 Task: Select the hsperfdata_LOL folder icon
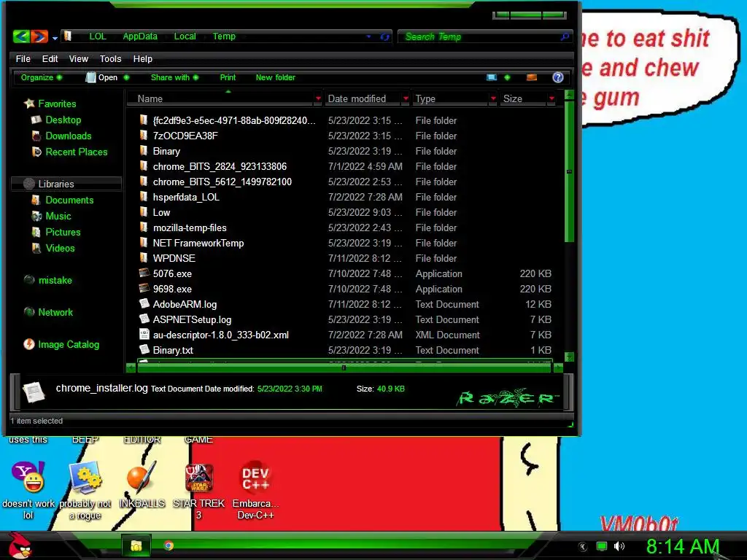[144, 197]
